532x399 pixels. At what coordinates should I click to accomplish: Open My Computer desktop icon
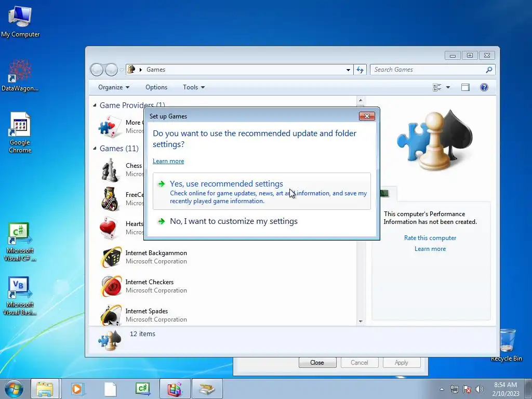[x=20, y=21]
